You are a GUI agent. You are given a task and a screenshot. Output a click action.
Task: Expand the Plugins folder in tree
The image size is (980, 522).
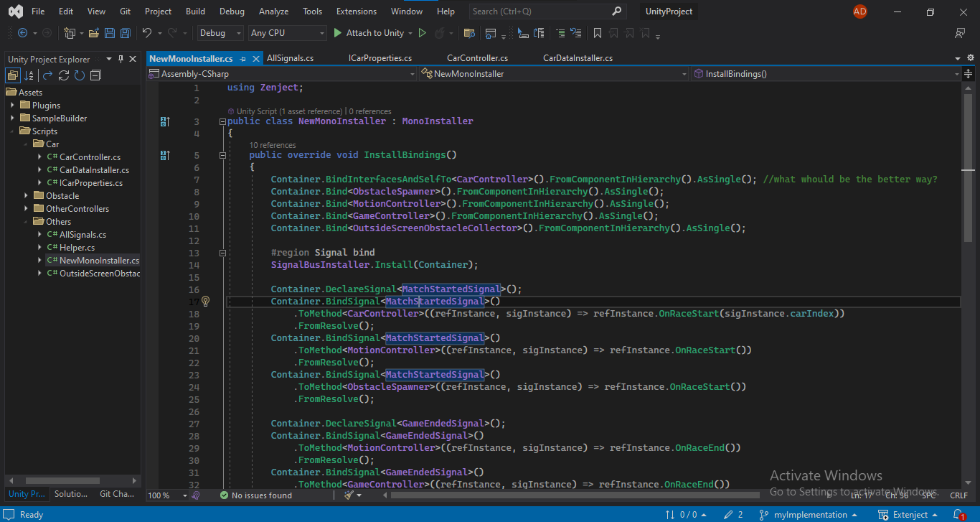12,106
